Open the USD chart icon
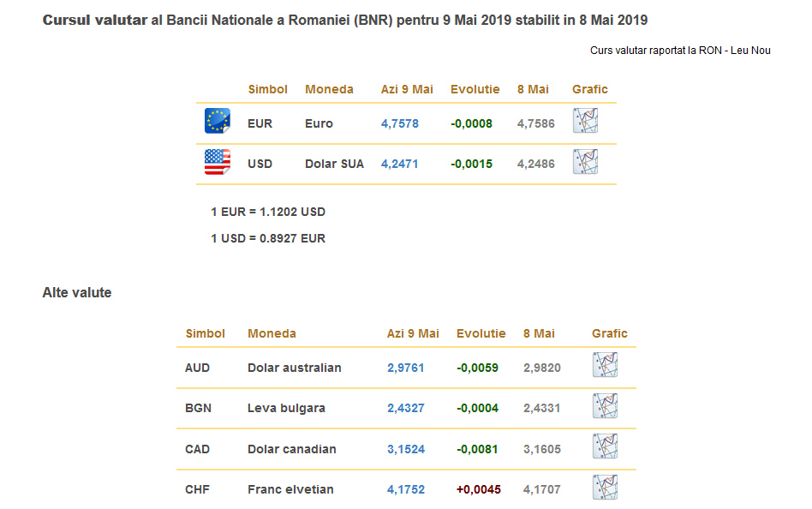 pyautogui.click(x=585, y=162)
